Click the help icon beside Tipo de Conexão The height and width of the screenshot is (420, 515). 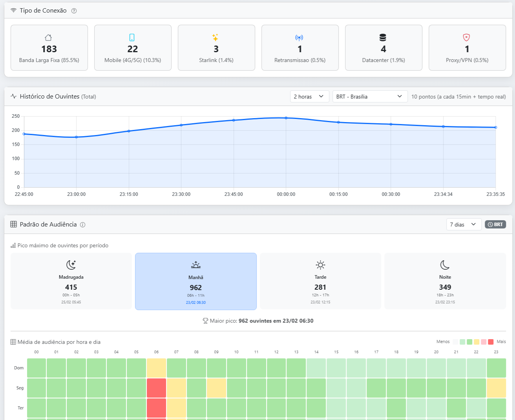pos(74,11)
